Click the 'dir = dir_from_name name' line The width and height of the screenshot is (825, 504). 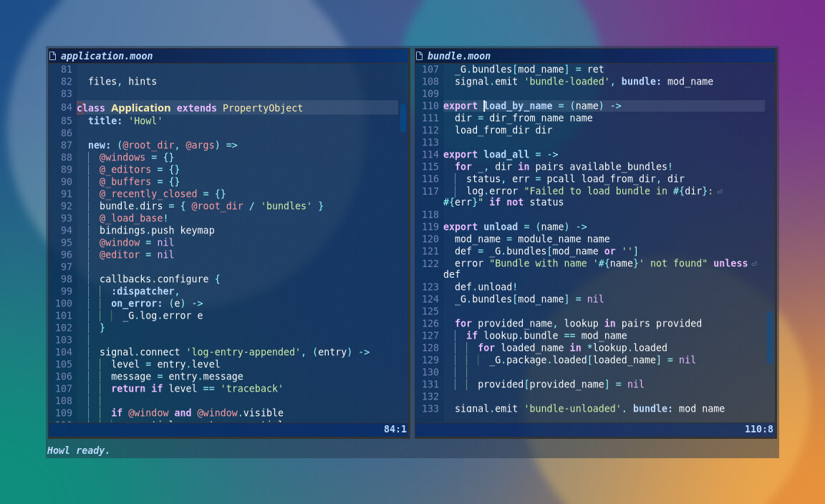tap(524, 118)
